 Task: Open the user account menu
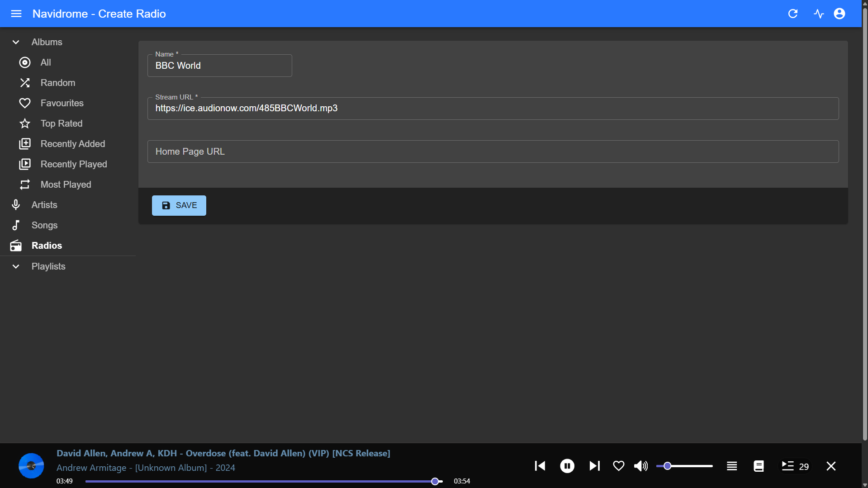[x=840, y=14]
